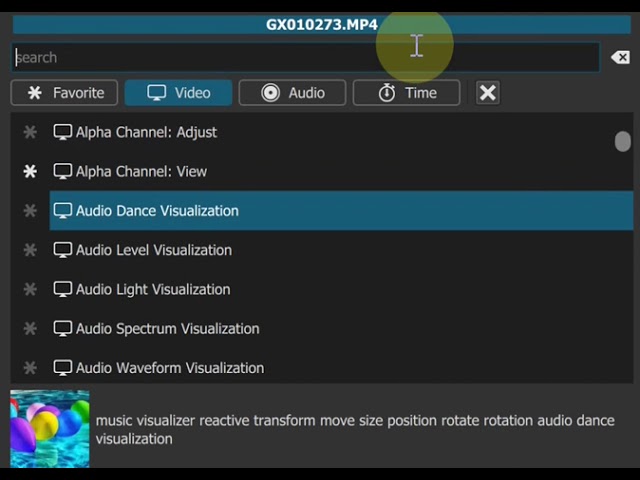Switch to the Audio filters tab
Image resolution: width=640 pixels, height=480 pixels.
(x=292, y=93)
